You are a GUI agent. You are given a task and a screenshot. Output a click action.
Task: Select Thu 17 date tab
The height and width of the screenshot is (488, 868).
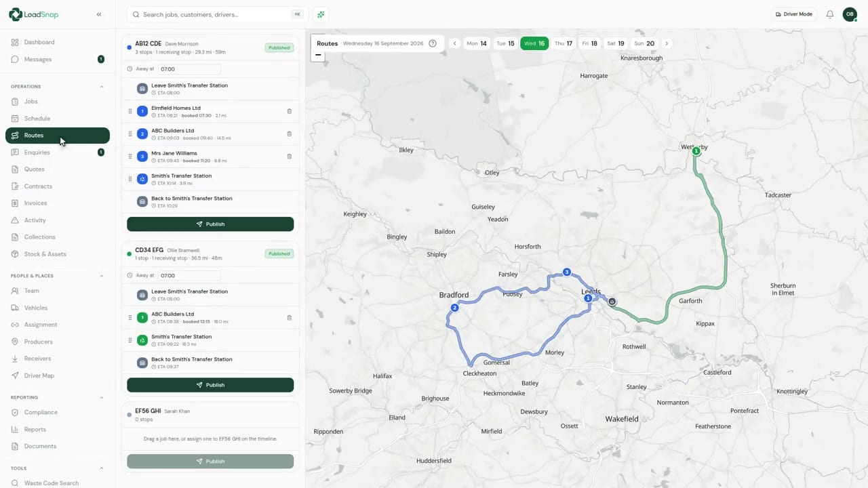click(x=564, y=43)
